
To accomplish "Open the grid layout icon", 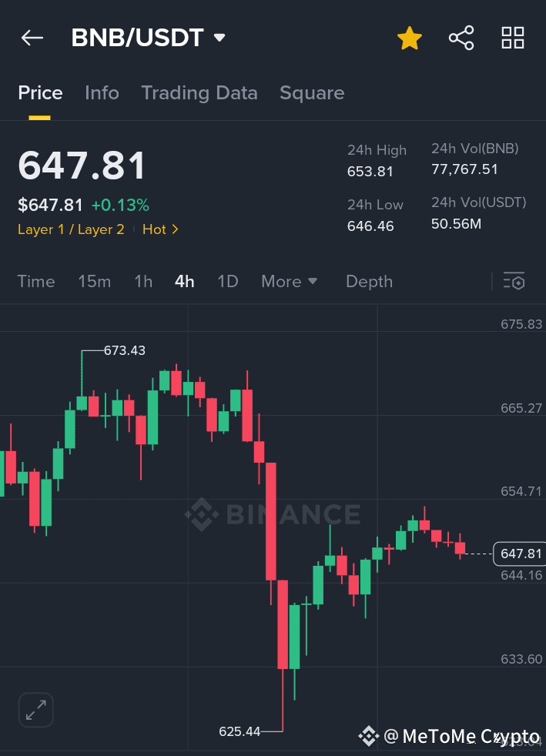I will [x=513, y=38].
